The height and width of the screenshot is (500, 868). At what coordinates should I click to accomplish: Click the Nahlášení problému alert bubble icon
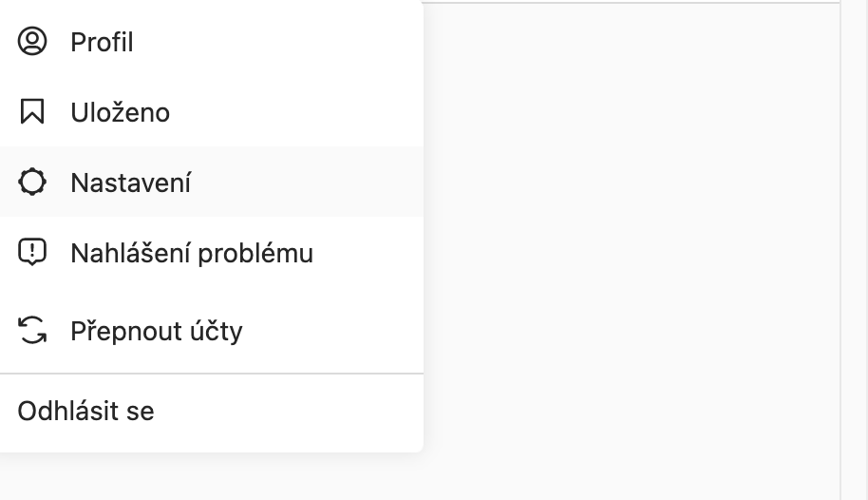pyautogui.click(x=32, y=253)
